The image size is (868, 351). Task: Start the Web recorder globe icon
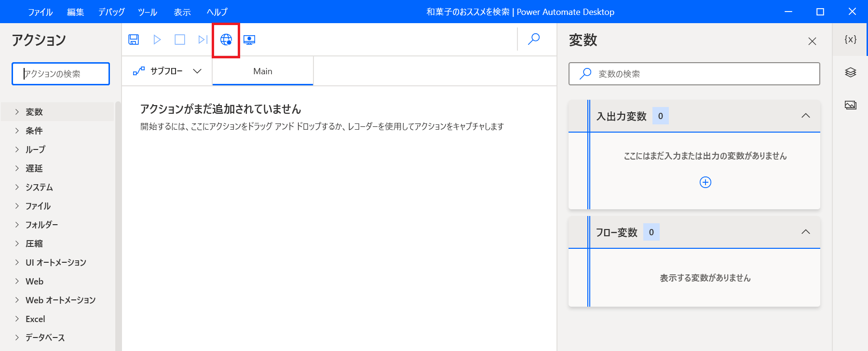226,40
